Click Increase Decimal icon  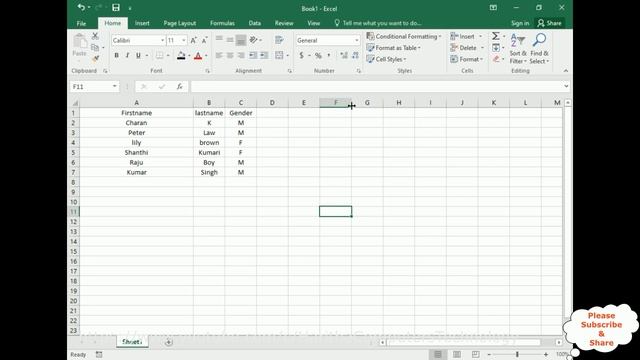(344, 56)
